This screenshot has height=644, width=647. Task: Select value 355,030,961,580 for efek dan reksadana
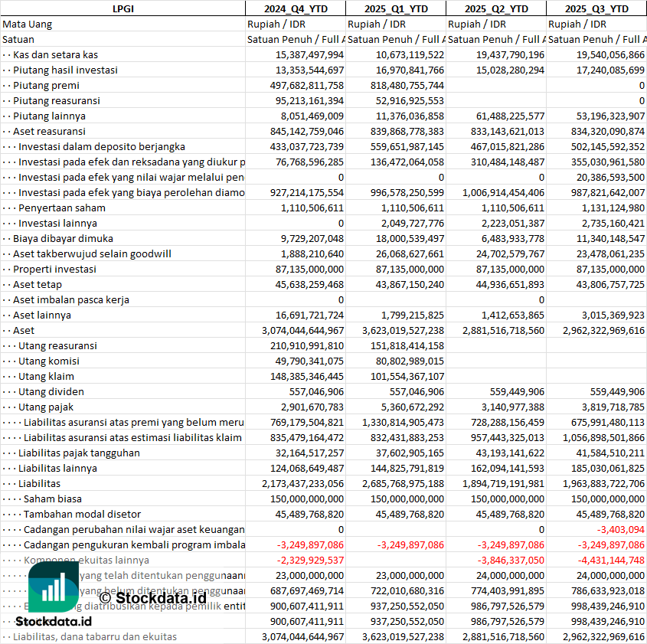tap(607, 162)
